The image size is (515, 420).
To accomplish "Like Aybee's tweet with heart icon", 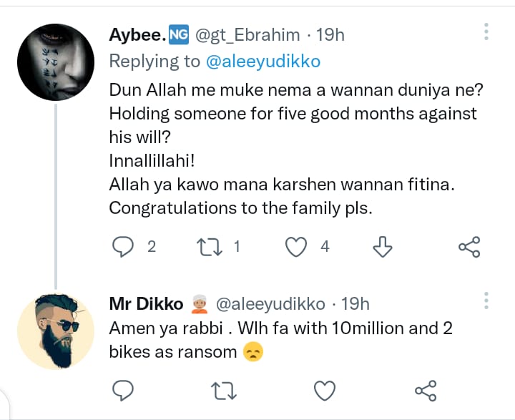I will click(296, 247).
